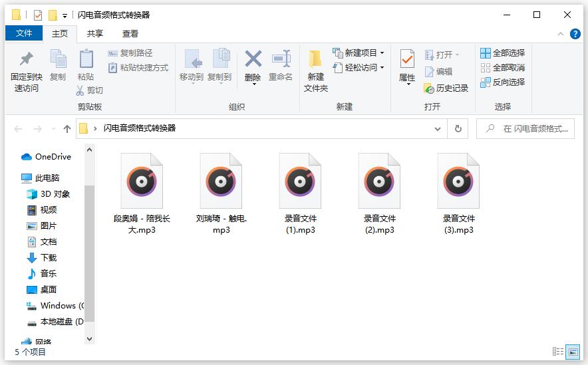Switch to the View (查看) tab
Screen dimensions: 588x365
click(x=130, y=34)
